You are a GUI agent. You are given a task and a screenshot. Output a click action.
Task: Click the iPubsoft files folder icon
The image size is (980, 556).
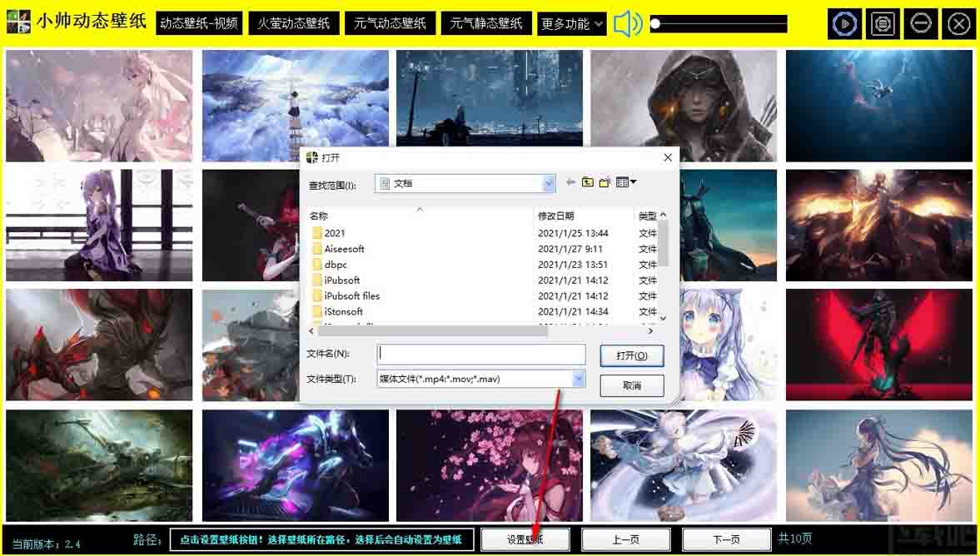point(317,295)
